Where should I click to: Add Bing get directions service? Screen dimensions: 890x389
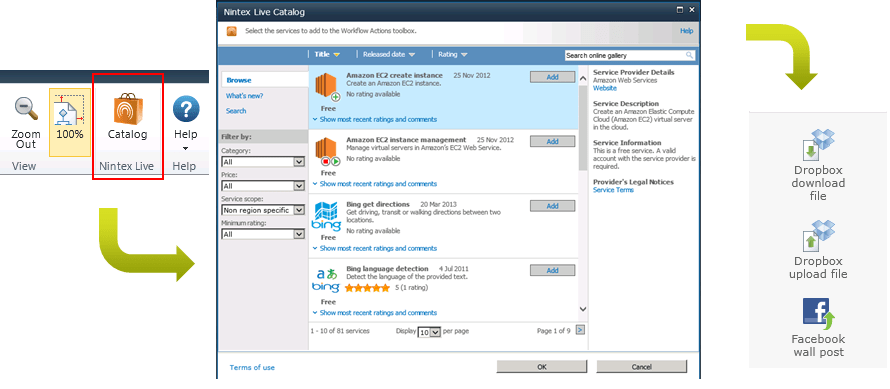tap(552, 206)
